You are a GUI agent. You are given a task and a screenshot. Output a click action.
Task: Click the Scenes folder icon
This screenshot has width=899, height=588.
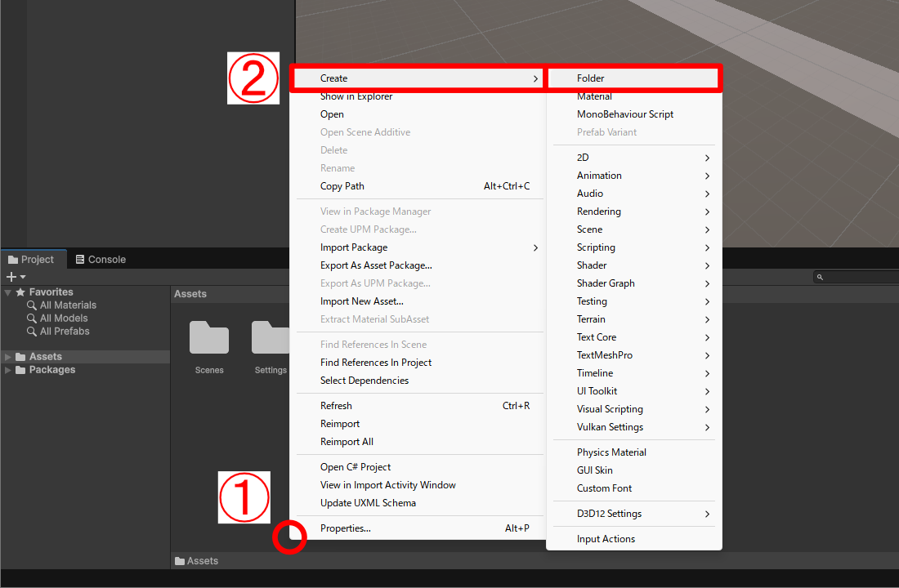(209, 338)
